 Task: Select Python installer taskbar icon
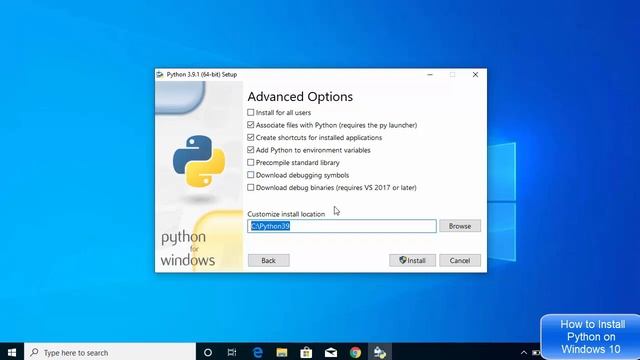pos(380,352)
